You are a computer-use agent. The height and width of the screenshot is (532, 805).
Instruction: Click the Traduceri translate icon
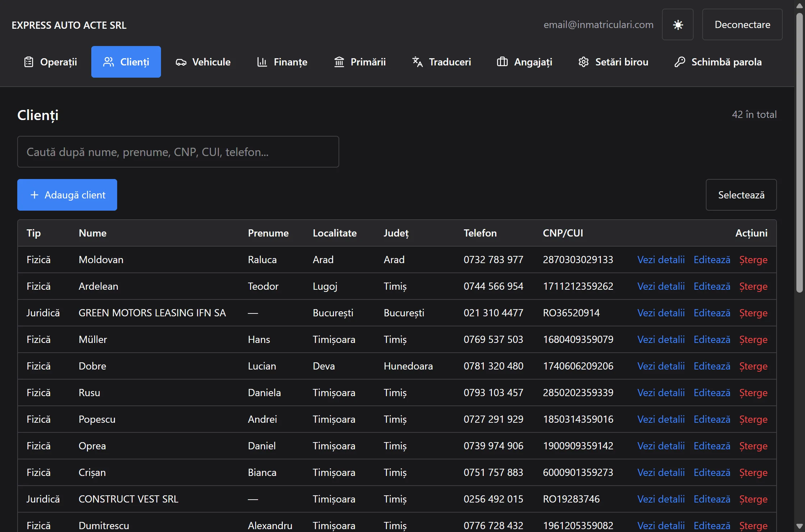(x=417, y=62)
